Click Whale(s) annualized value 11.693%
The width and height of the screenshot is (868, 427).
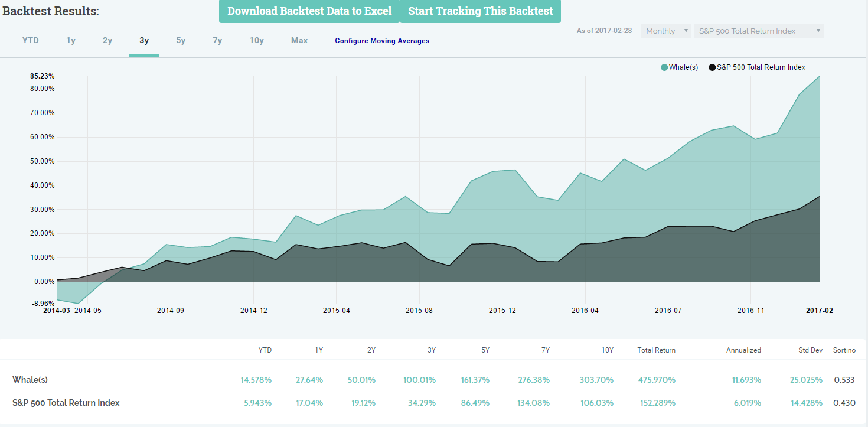point(745,380)
